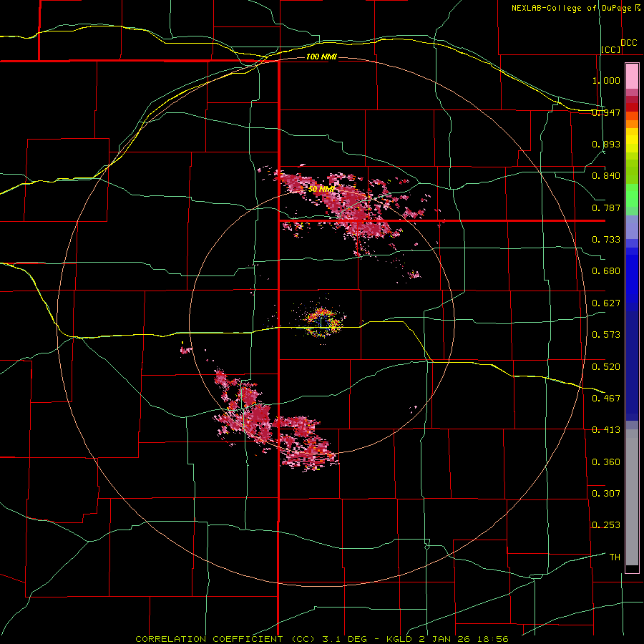The height and width of the screenshot is (644, 644).
Task: Click the [CC] product label
Action: tap(611, 49)
